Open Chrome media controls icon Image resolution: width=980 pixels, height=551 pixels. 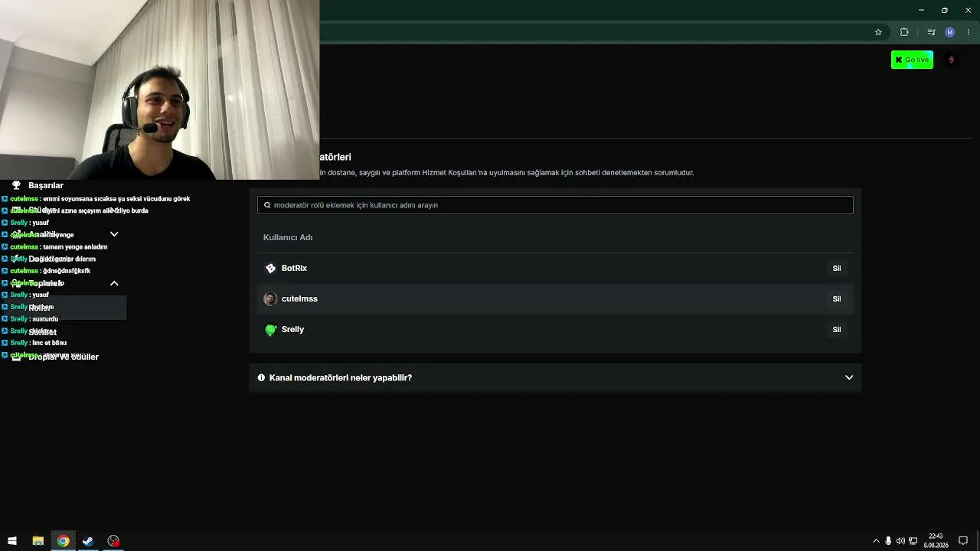[931, 32]
